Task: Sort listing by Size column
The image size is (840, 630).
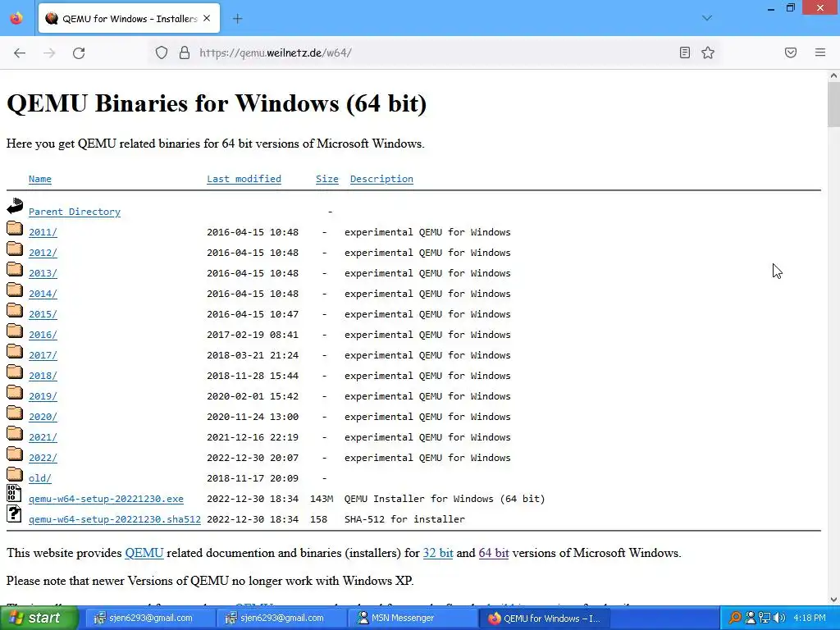Action: click(x=326, y=179)
